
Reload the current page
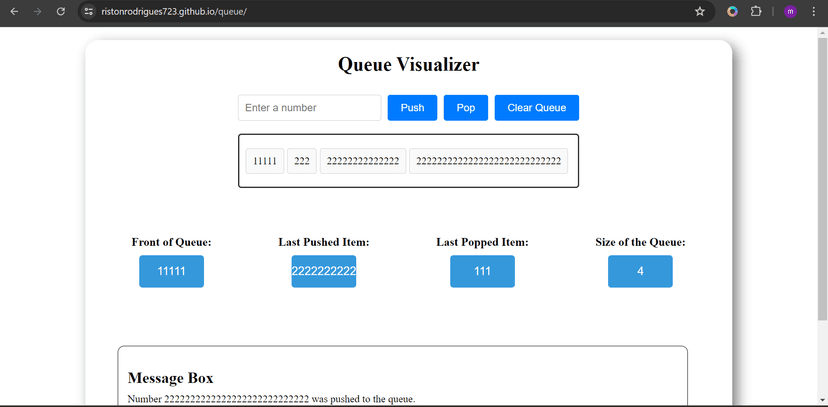coord(61,11)
